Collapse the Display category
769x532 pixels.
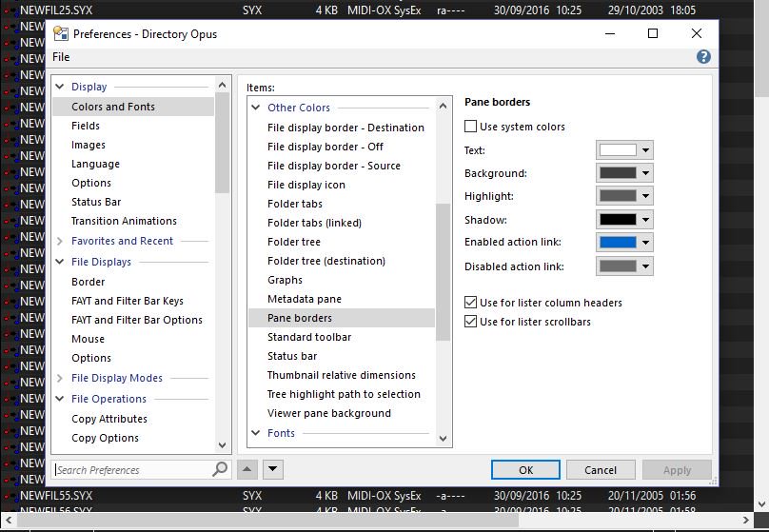pos(60,87)
